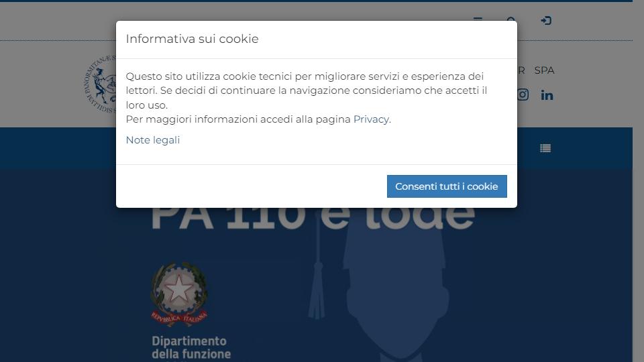Viewport: 644px width, 362px height.
Task: Open the LinkedIn profile icon
Action: tap(547, 95)
